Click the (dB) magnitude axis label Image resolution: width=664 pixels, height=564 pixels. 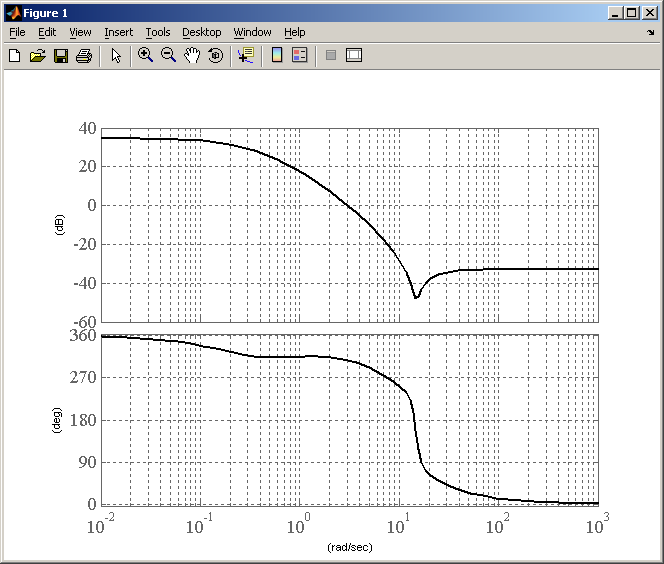(x=59, y=225)
